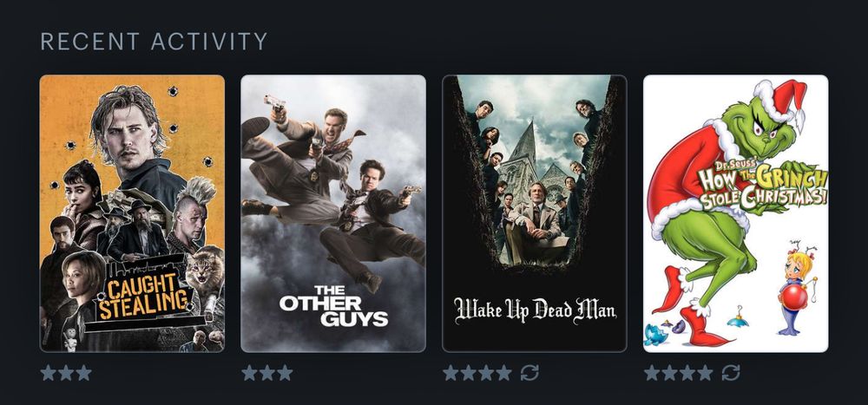Open the Recent Activity section heading
The height and width of the screenshot is (405, 868).
154,42
